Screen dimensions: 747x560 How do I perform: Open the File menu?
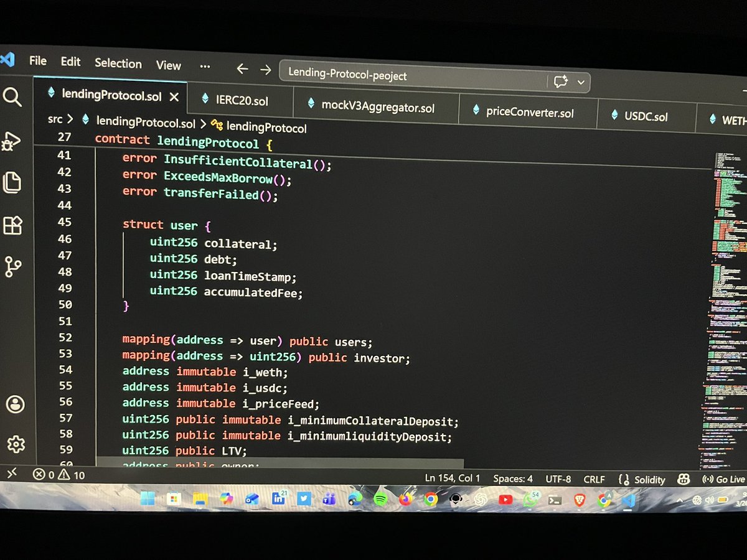coord(37,61)
